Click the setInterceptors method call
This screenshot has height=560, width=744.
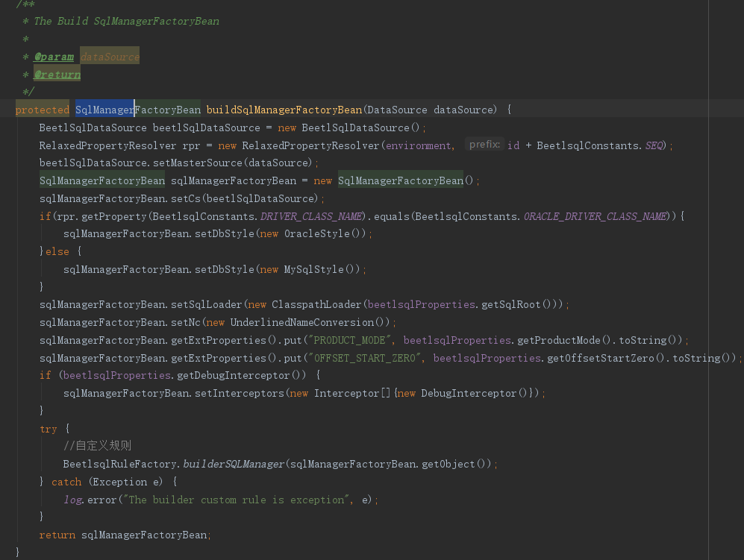coord(239,393)
